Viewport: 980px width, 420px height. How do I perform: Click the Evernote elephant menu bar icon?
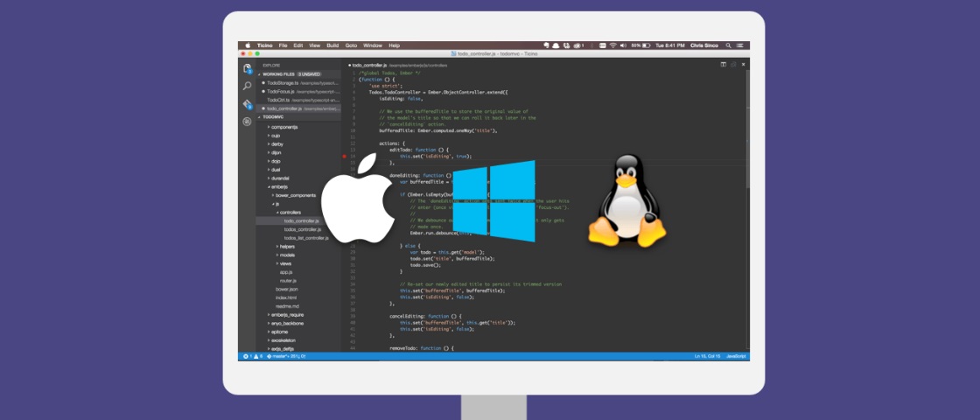coord(546,45)
